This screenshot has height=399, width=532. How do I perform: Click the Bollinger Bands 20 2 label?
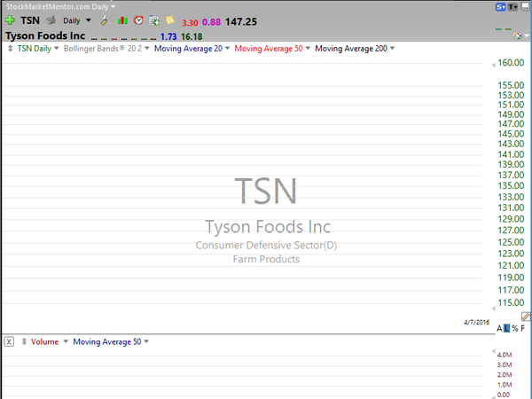(x=103, y=49)
